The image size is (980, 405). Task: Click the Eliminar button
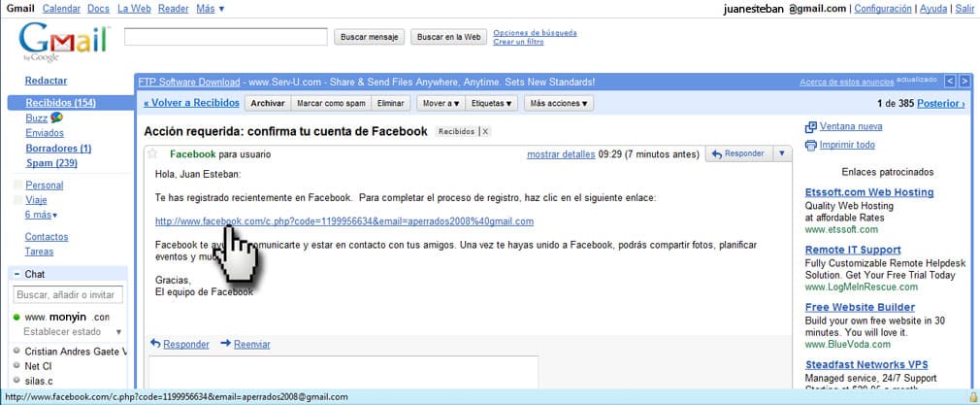click(391, 103)
